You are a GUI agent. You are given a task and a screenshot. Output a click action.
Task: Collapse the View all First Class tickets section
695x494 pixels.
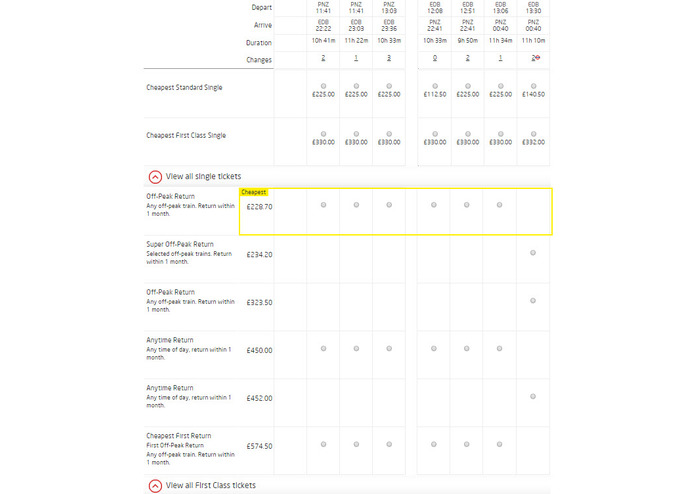[x=155, y=486]
